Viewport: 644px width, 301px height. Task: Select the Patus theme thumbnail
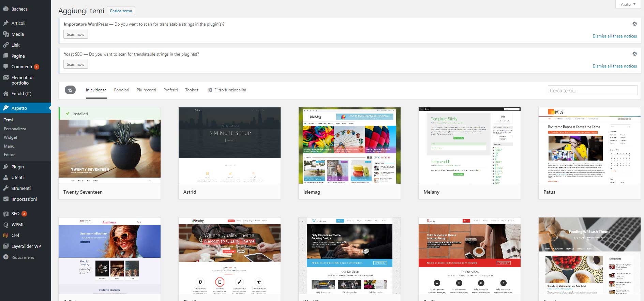589,146
